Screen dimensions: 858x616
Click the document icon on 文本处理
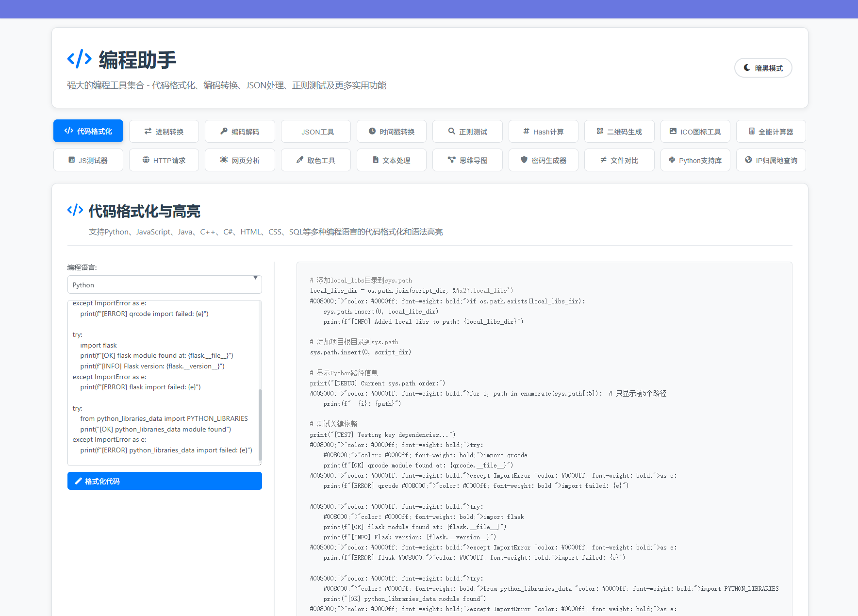[x=376, y=160]
